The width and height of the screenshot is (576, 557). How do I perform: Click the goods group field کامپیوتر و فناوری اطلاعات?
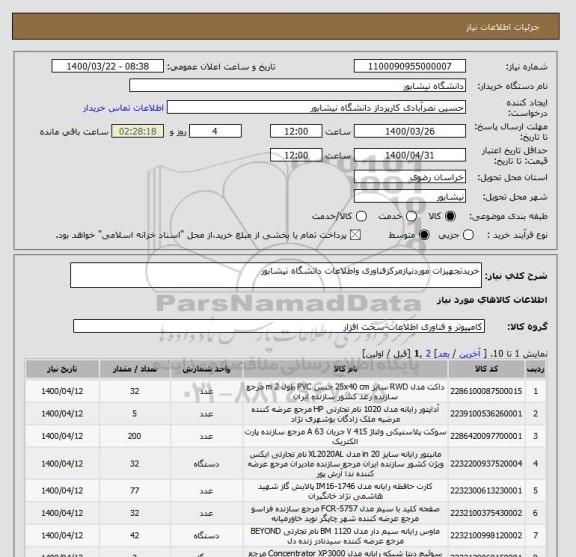[279, 326]
